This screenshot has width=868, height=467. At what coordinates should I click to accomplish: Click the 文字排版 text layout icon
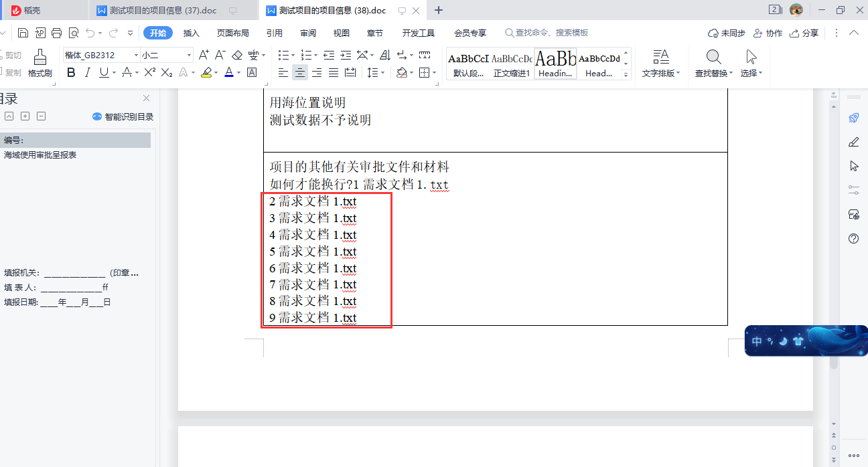click(x=660, y=64)
